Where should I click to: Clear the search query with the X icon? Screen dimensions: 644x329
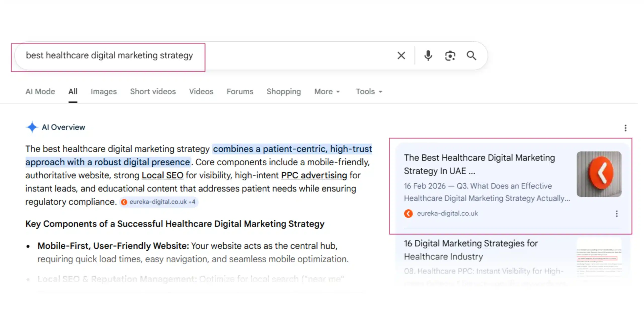pos(401,55)
